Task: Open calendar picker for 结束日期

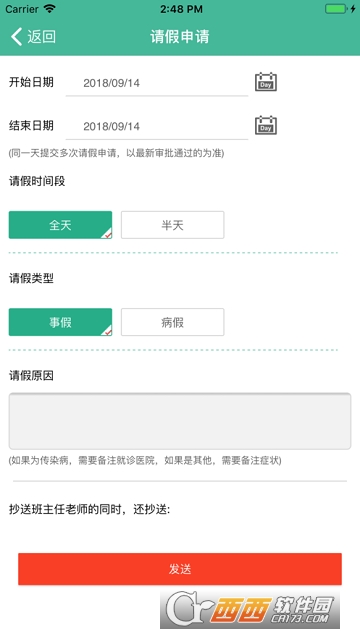Action: (x=266, y=125)
